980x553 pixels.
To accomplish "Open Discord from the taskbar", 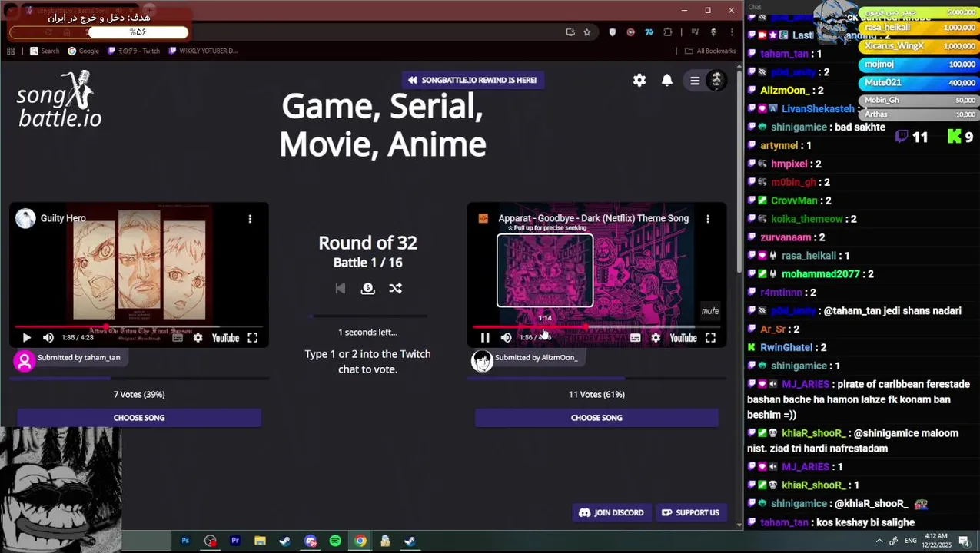I will pyautogui.click(x=310, y=541).
